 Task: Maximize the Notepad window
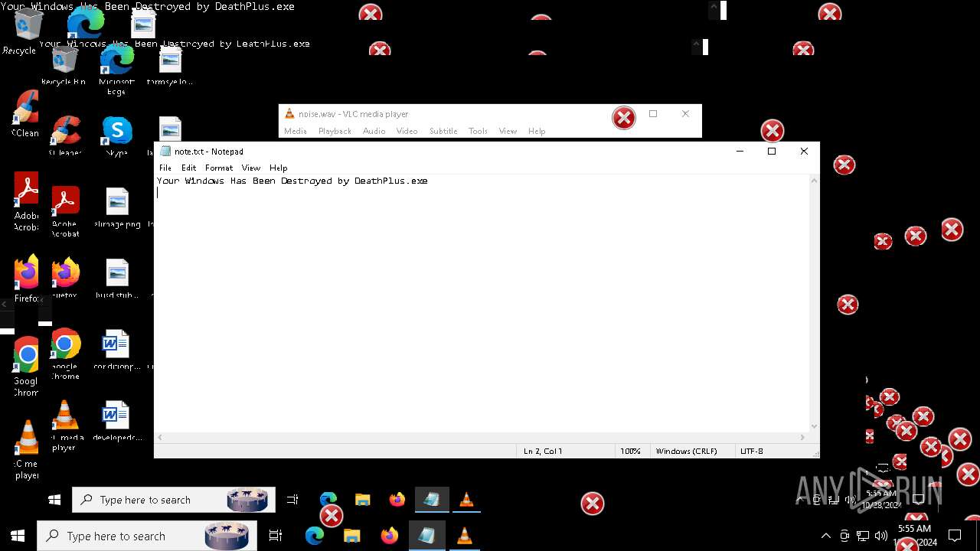click(772, 152)
